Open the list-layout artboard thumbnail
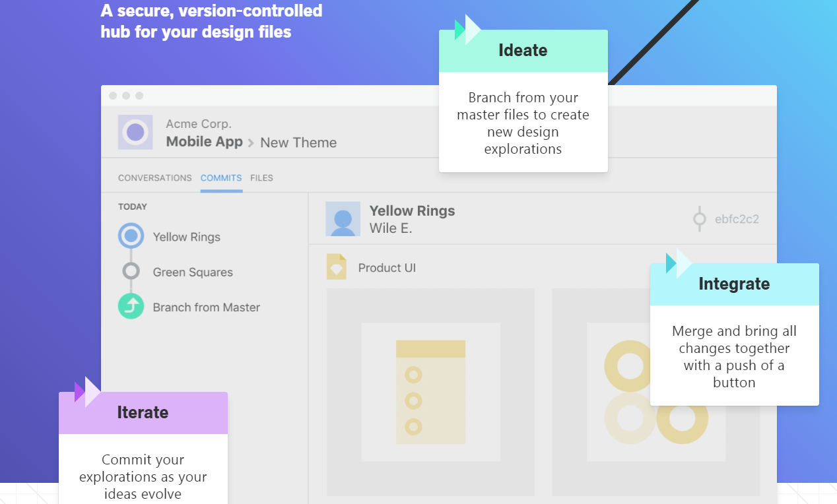Image resolution: width=837 pixels, height=504 pixels. click(x=430, y=392)
